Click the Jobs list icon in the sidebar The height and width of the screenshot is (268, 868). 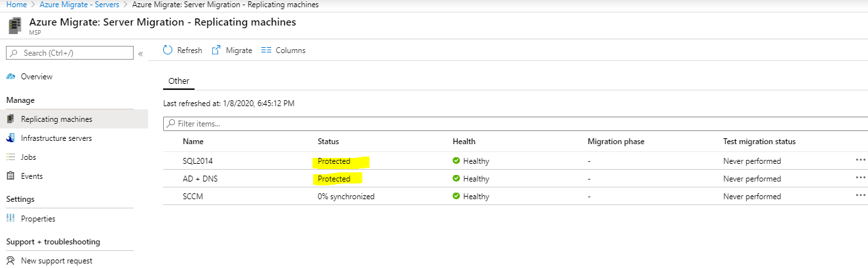click(10, 157)
